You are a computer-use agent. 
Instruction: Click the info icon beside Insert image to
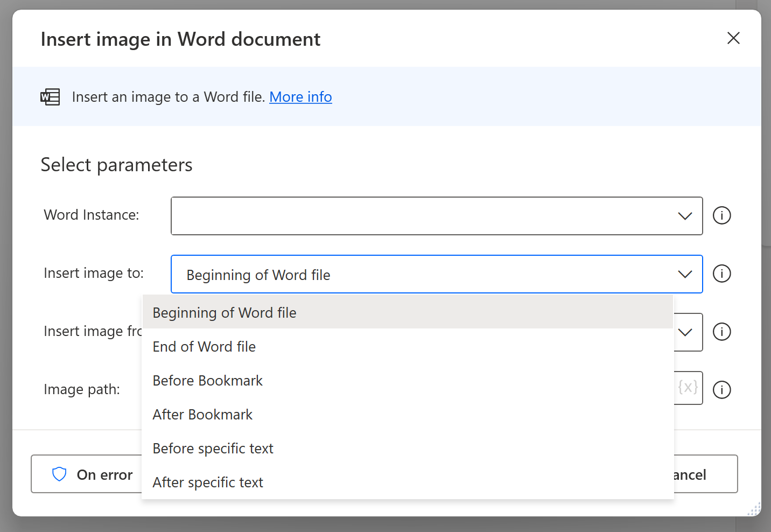tap(721, 274)
